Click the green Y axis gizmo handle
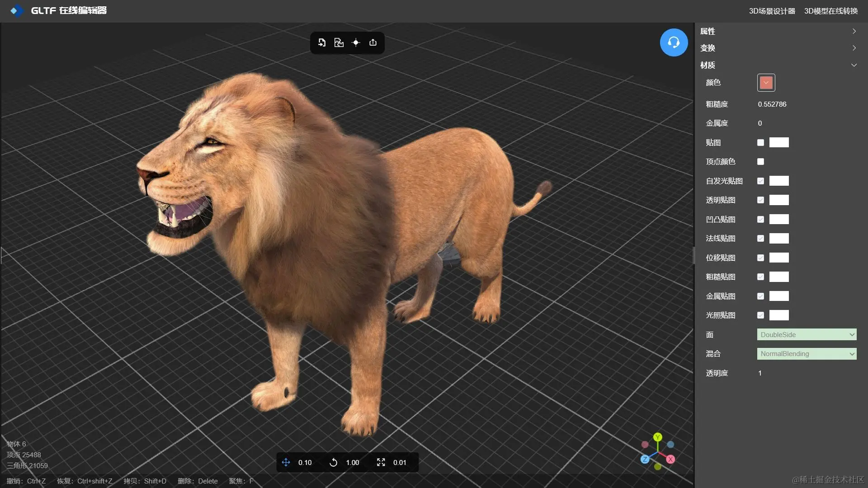The height and width of the screenshot is (488, 868). click(x=658, y=437)
